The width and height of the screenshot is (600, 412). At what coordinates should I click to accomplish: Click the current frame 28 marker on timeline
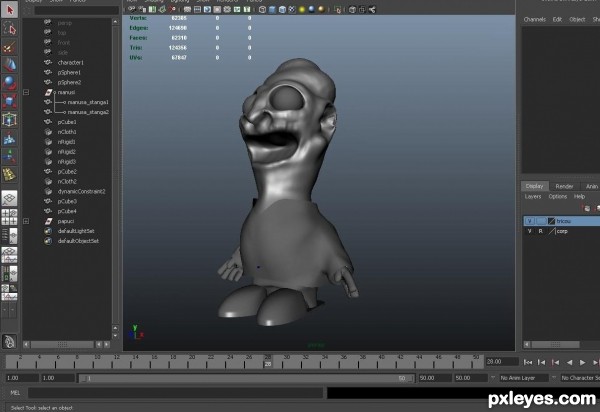click(268, 364)
